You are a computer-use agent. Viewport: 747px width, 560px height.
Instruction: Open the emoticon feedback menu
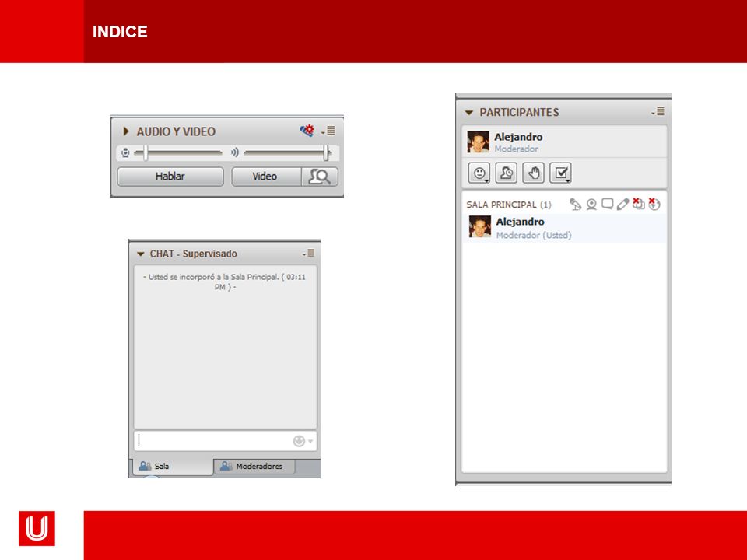click(x=479, y=173)
